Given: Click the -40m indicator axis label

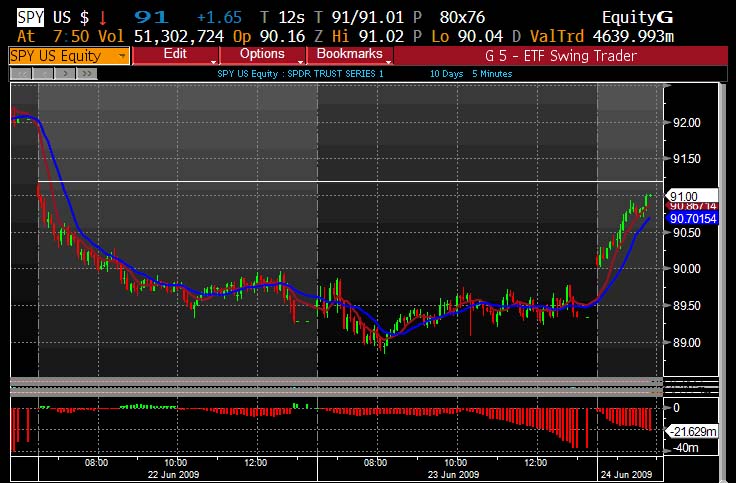Looking at the screenshot, I should coord(685,448).
